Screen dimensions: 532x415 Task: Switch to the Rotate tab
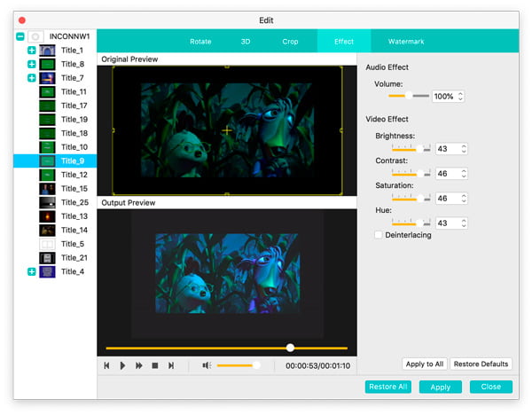click(x=200, y=42)
